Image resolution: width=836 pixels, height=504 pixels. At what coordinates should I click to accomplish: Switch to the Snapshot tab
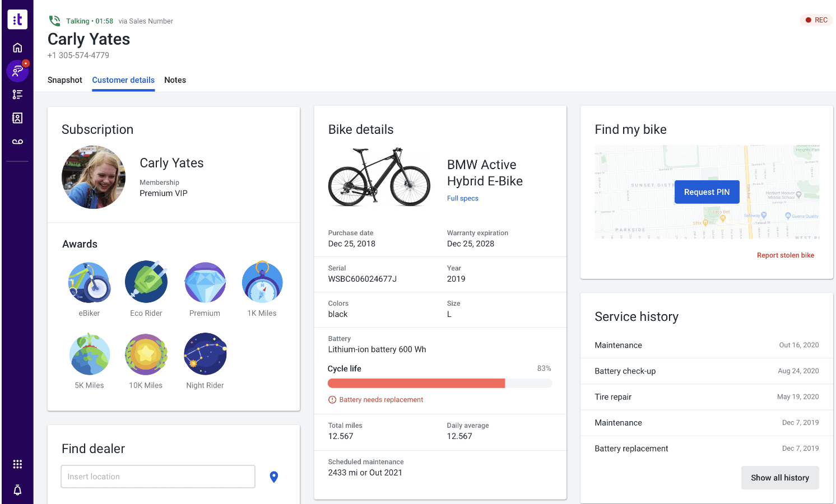coord(65,80)
